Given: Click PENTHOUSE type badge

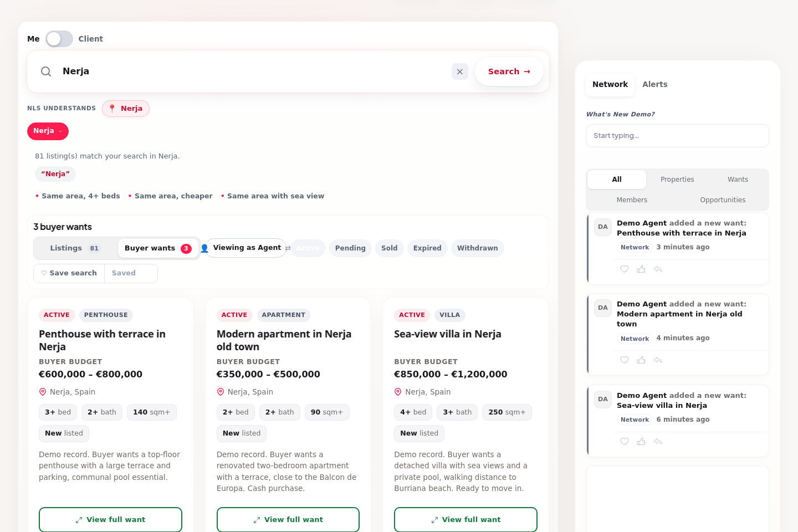Looking at the screenshot, I should click(106, 315).
